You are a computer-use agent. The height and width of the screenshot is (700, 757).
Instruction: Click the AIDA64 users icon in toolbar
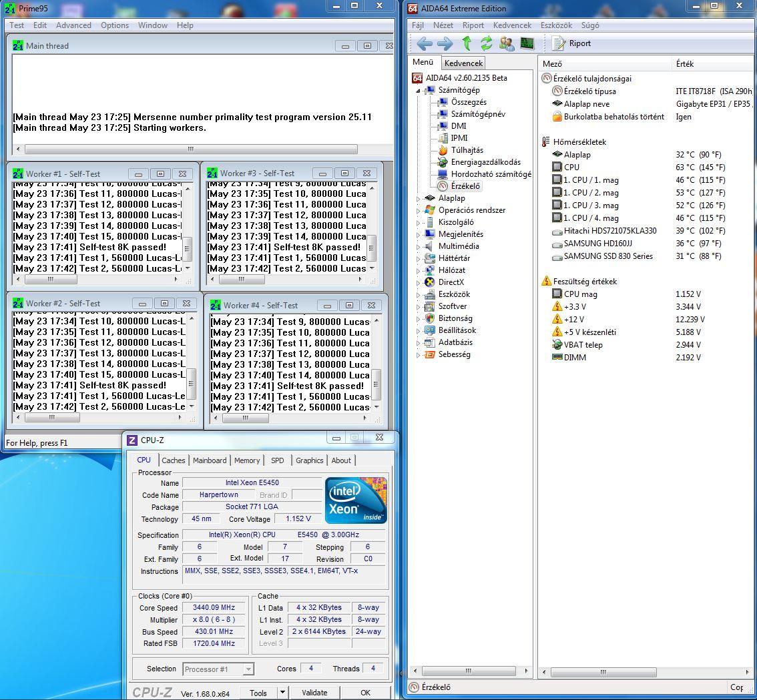click(x=507, y=43)
